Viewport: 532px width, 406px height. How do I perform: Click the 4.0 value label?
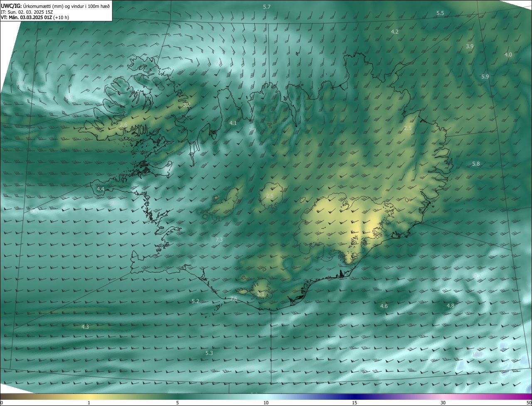point(508,55)
